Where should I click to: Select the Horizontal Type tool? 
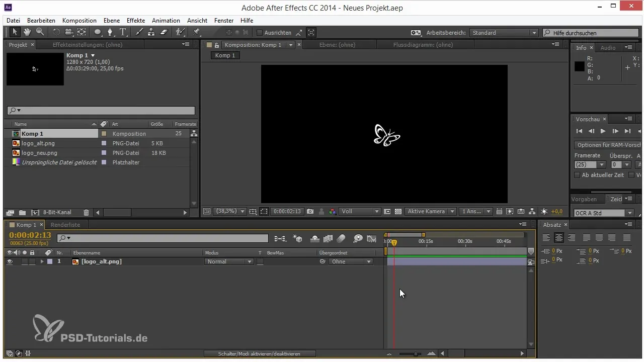tap(123, 32)
